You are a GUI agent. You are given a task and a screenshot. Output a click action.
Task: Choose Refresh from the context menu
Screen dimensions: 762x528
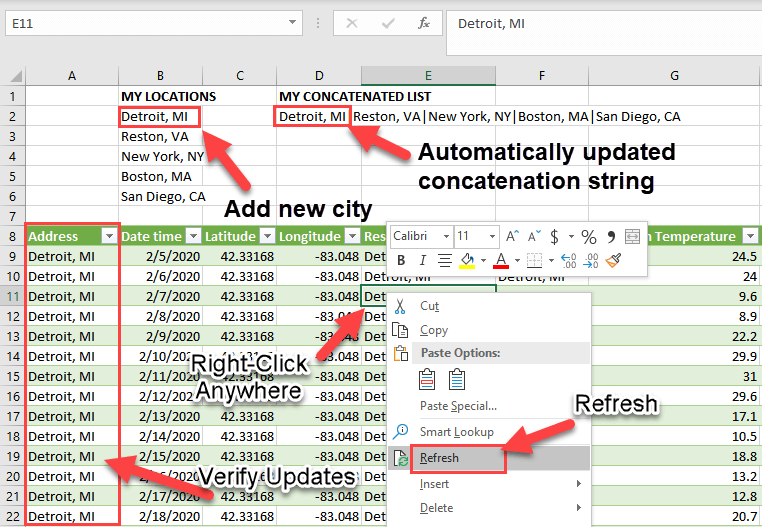(440, 458)
